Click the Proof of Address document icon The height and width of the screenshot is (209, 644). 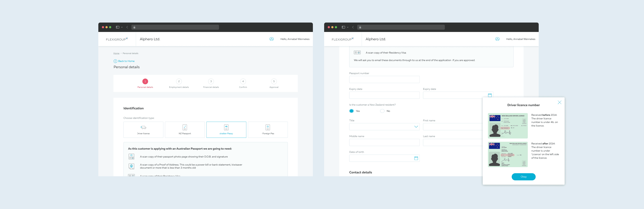[x=131, y=166]
